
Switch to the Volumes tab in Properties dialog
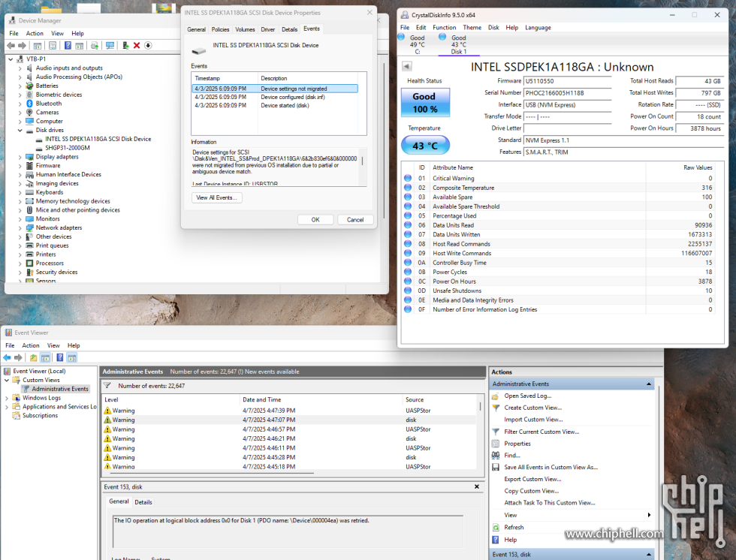coord(245,29)
